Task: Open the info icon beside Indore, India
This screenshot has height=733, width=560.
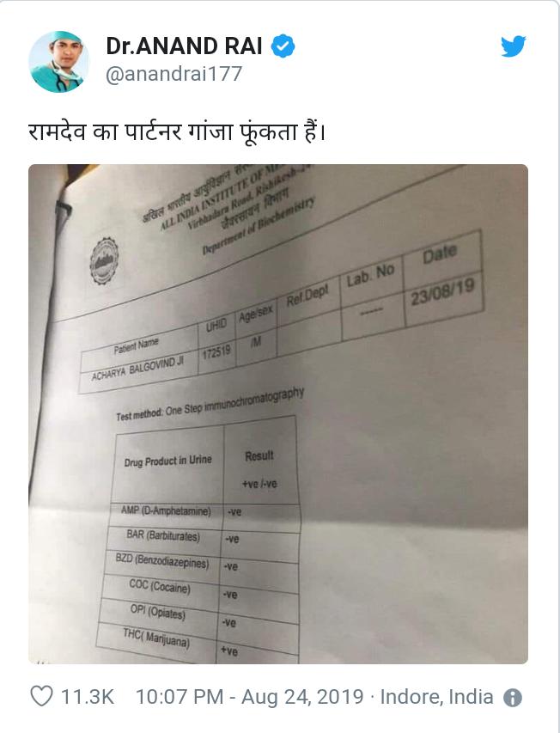Action: tap(513, 698)
